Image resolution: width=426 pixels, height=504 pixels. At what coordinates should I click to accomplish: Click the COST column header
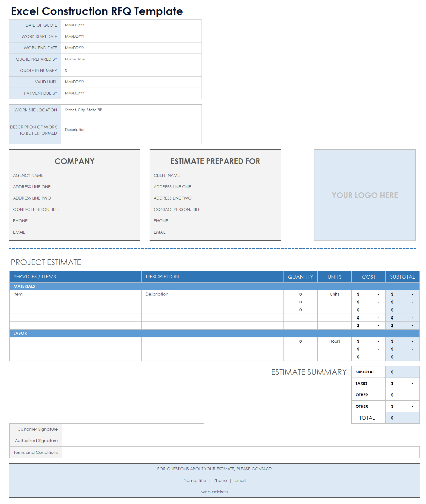pos(369,277)
